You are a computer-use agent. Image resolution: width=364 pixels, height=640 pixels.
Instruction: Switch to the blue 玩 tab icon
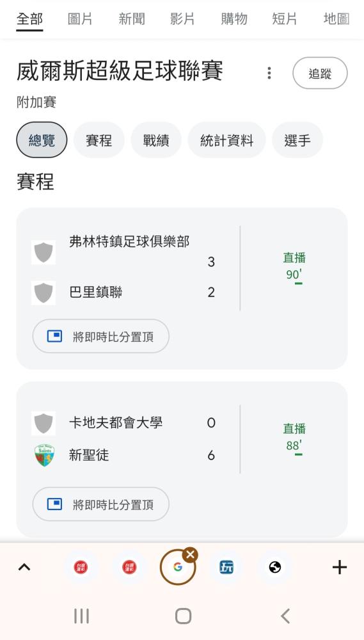(x=226, y=567)
